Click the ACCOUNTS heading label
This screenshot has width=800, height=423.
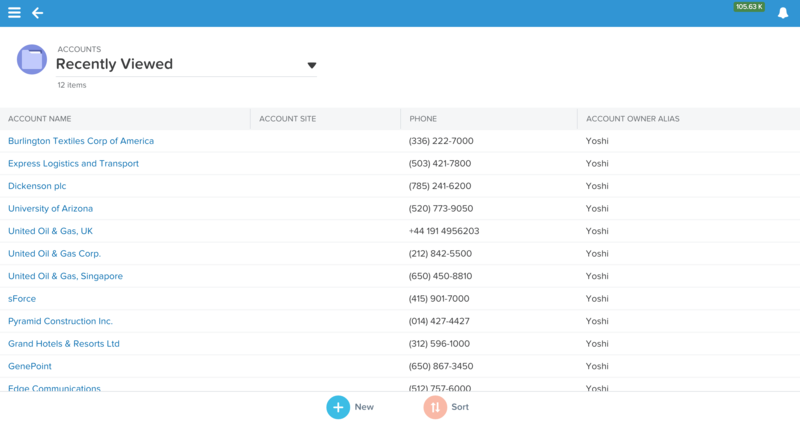[79, 49]
